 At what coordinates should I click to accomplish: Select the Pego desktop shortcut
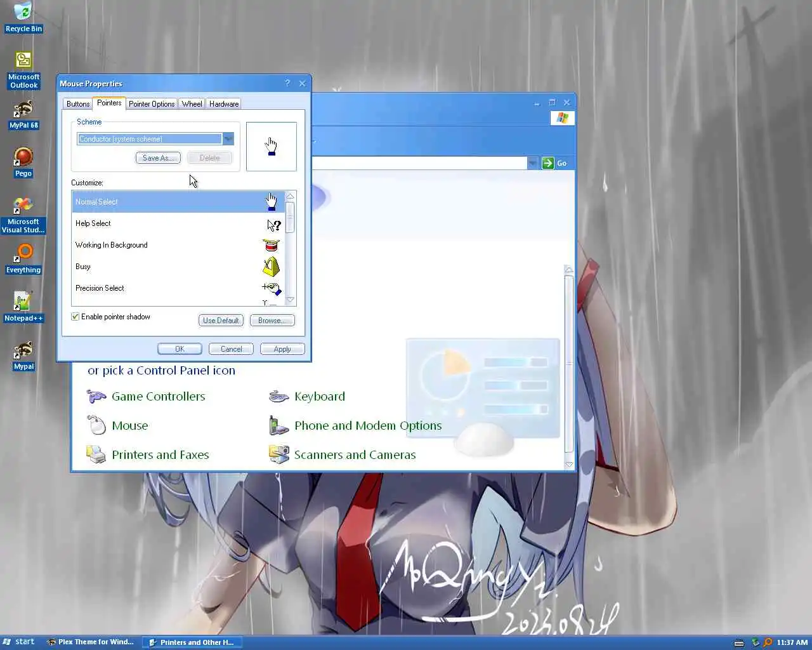[x=23, y=162]
